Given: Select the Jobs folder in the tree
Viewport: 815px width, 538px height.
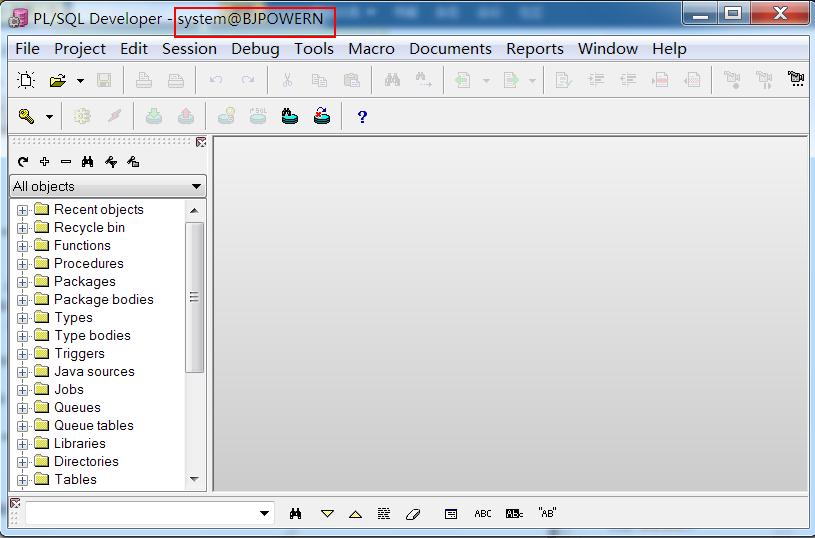Looking at the screenshot, I should [x=69, y=389].
